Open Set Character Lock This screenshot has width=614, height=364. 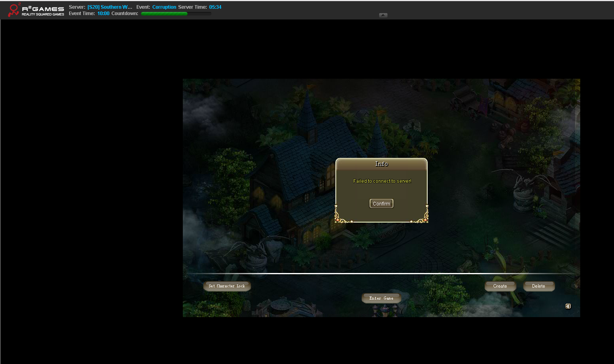(x=227, y=286)
